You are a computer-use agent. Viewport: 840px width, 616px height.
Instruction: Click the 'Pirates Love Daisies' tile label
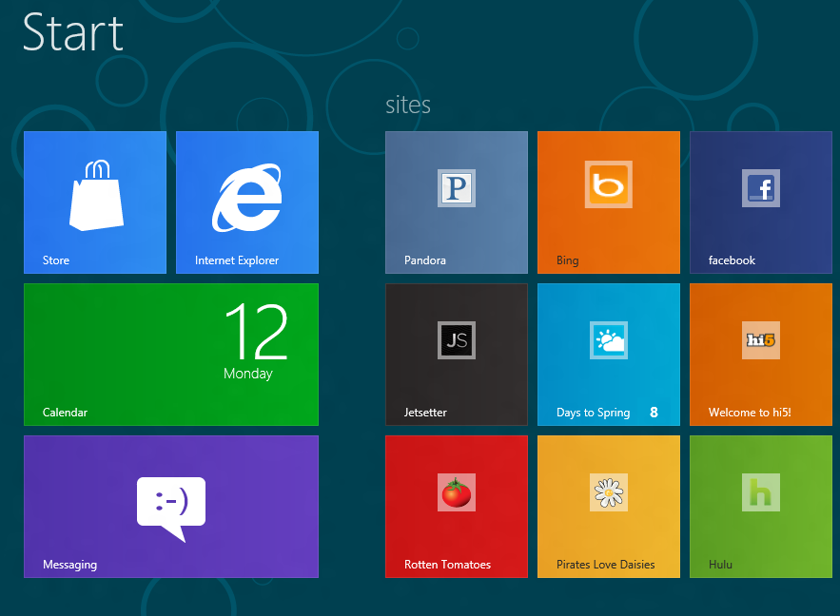coord(606,565)
